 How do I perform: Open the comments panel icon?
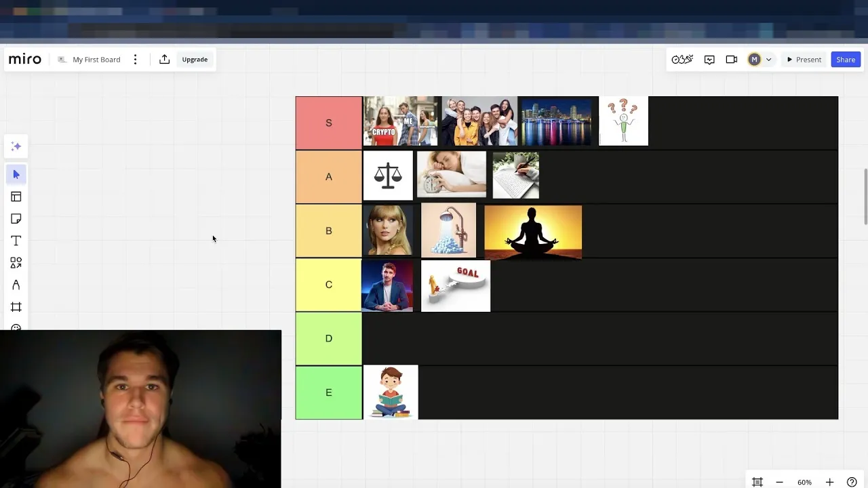(709, 60)
